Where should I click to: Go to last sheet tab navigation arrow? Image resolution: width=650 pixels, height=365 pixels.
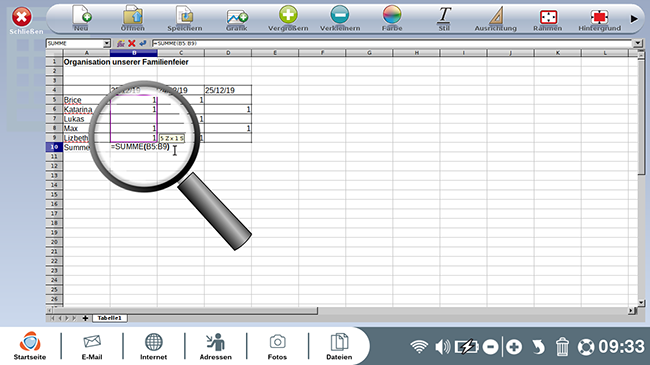coord(74,318)
